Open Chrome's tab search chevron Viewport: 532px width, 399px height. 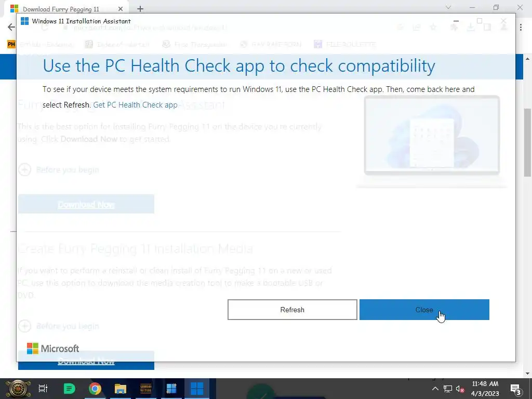tap(448, 7)
